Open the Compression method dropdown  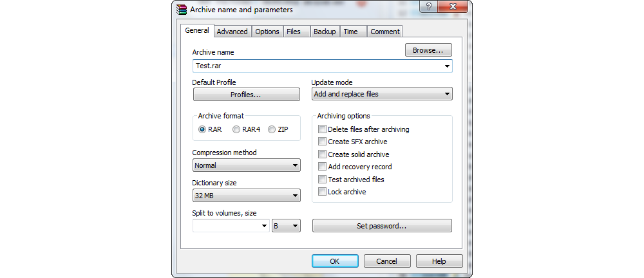246,165
